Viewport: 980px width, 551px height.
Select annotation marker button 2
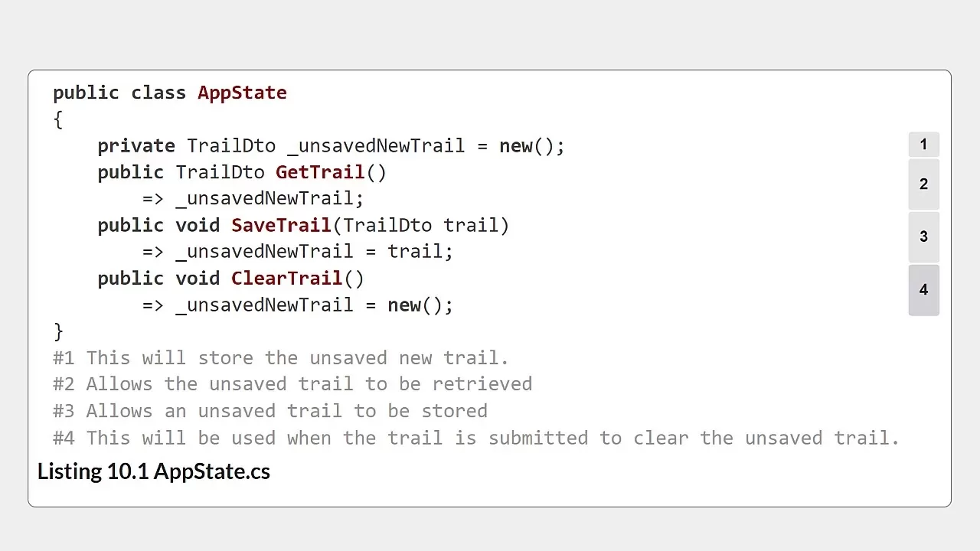tap(923, 184)
